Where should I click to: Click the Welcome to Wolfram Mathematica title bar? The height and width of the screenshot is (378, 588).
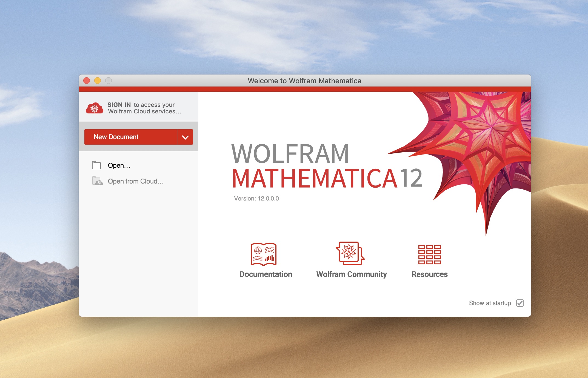pos(305,81)
